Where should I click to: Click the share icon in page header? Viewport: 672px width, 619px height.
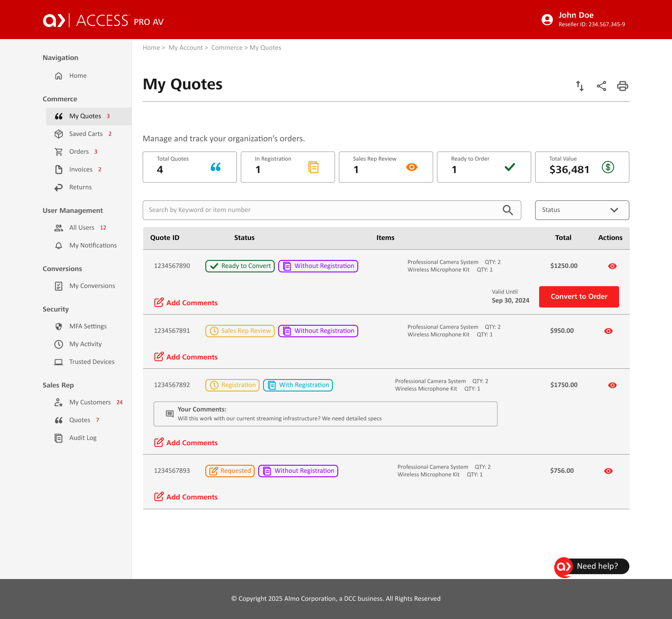point(601,86)
